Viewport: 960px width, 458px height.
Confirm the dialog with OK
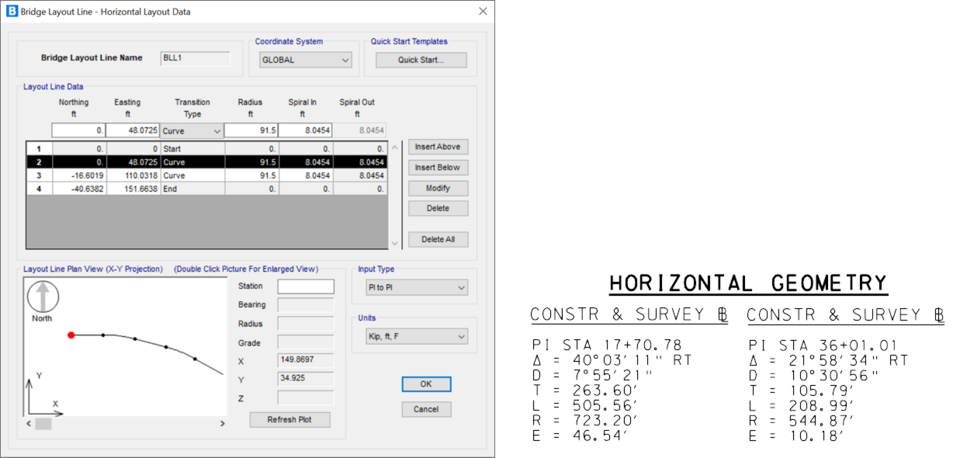tap(426, 384)
